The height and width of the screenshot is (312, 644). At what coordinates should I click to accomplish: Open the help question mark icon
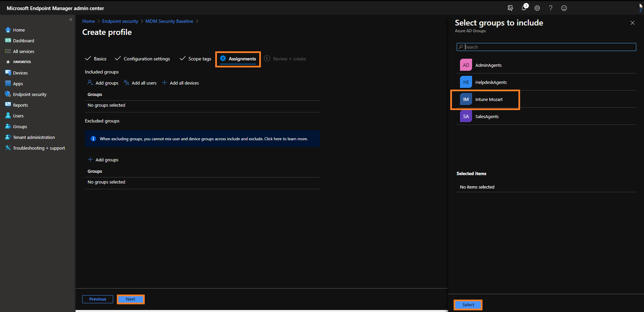551,8
